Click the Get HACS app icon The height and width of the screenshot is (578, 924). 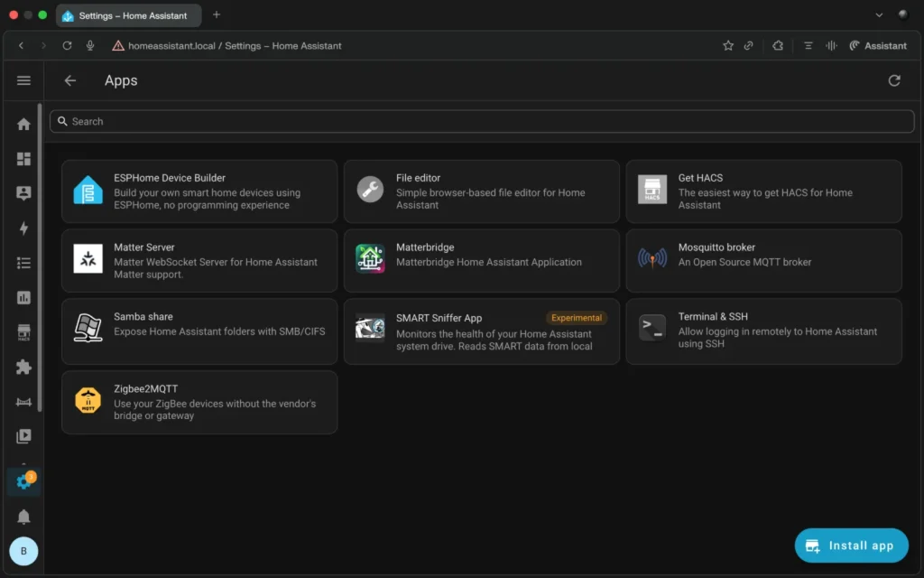[x=652, y=190]
